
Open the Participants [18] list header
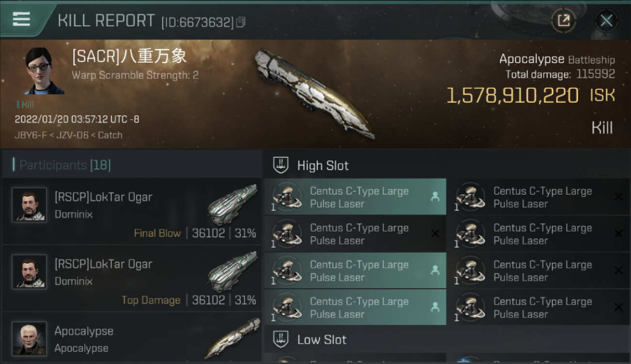[65, 165]
